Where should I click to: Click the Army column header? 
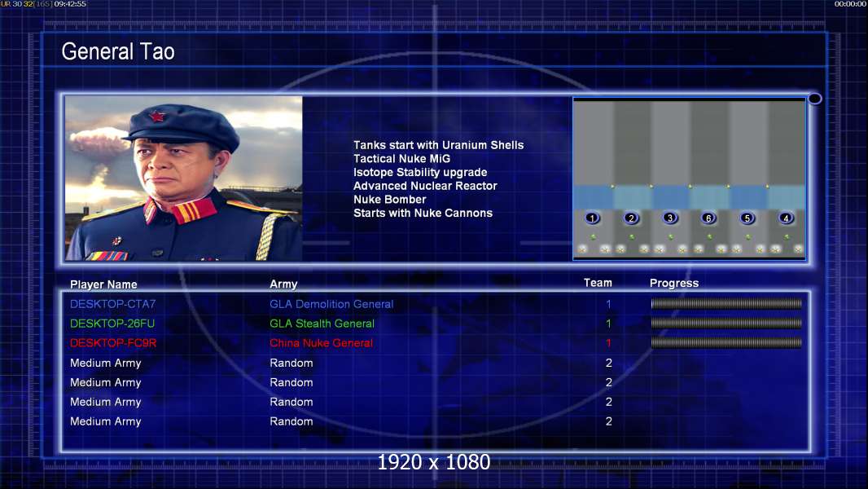(x=283, y=284)
